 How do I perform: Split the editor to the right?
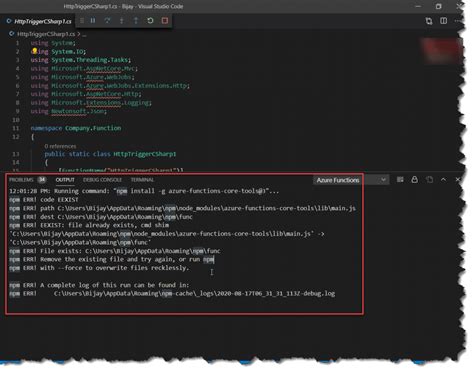pos(444,21)
